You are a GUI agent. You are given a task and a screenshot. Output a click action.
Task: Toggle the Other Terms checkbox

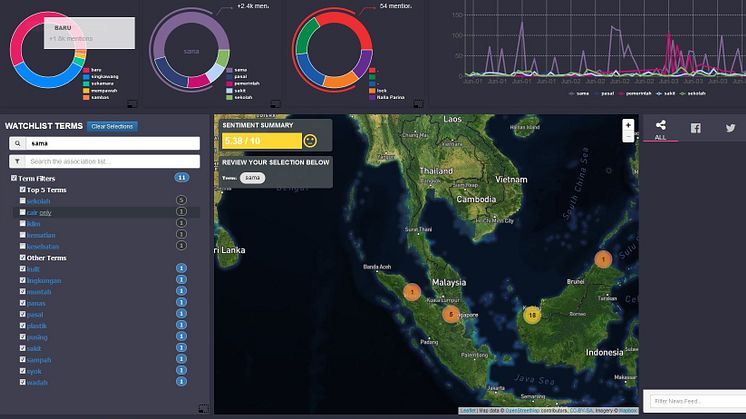(22, 257)
